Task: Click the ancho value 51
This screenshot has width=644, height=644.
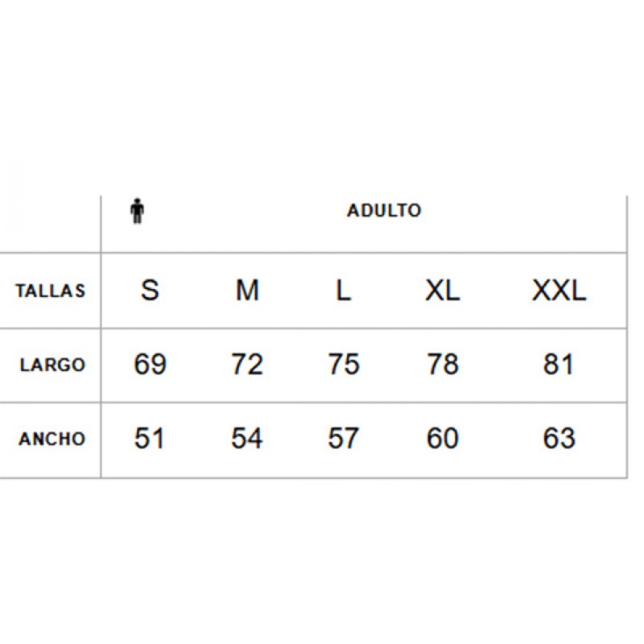Action: click(150, 438)
